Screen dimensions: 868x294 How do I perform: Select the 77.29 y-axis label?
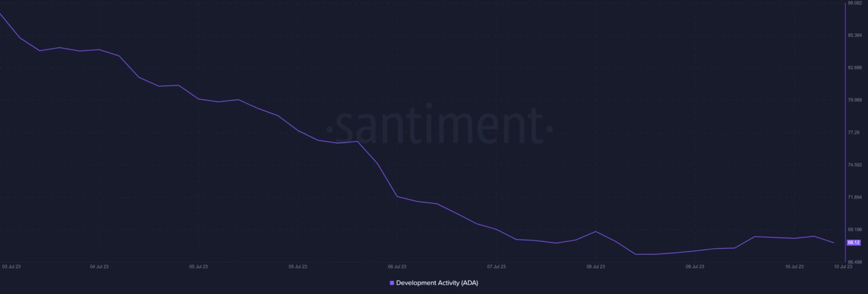[853, 132]
